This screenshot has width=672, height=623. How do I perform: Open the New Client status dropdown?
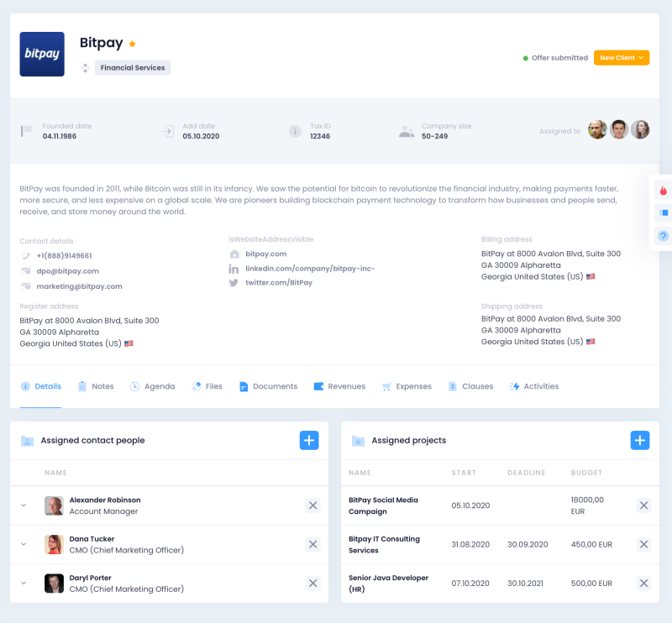(622, 58)
